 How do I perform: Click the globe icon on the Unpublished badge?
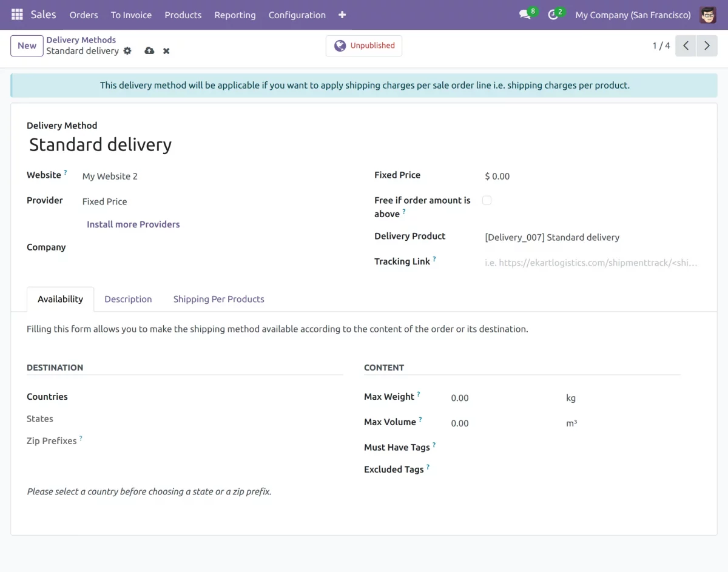click(339, 45)
